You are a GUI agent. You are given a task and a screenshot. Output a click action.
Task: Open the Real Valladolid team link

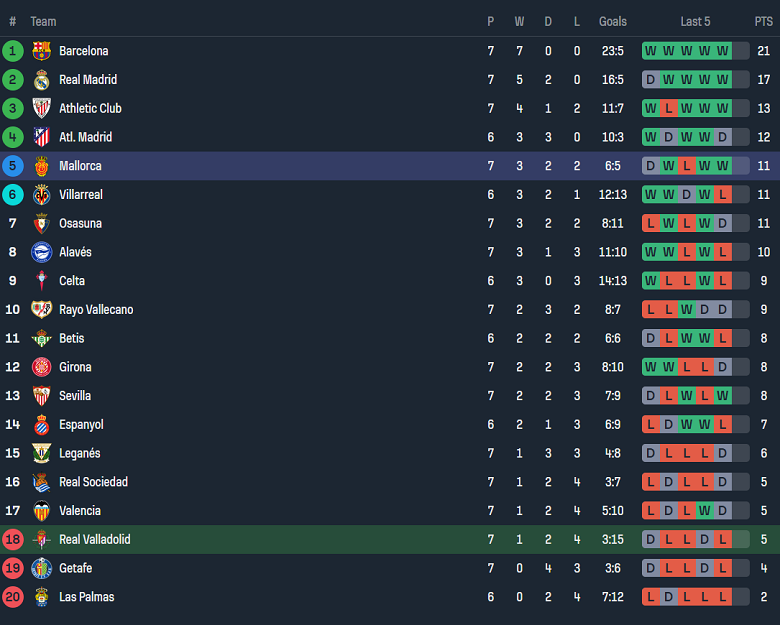click(94, 540)
